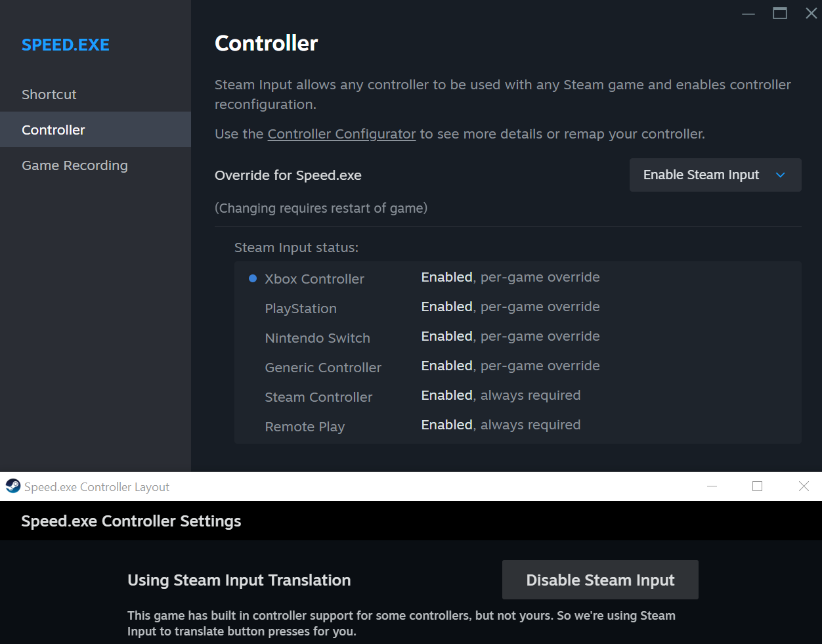Screen dimensions: 822x644
Task: Expand the Enable Steam Input dropdown
Action: click(x=715, y=175)
